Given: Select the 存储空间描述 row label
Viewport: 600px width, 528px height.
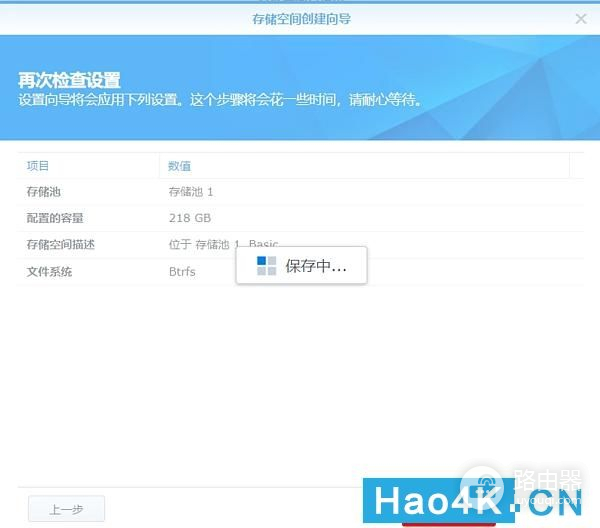Looking at the screenshot, I should point(60,245).
